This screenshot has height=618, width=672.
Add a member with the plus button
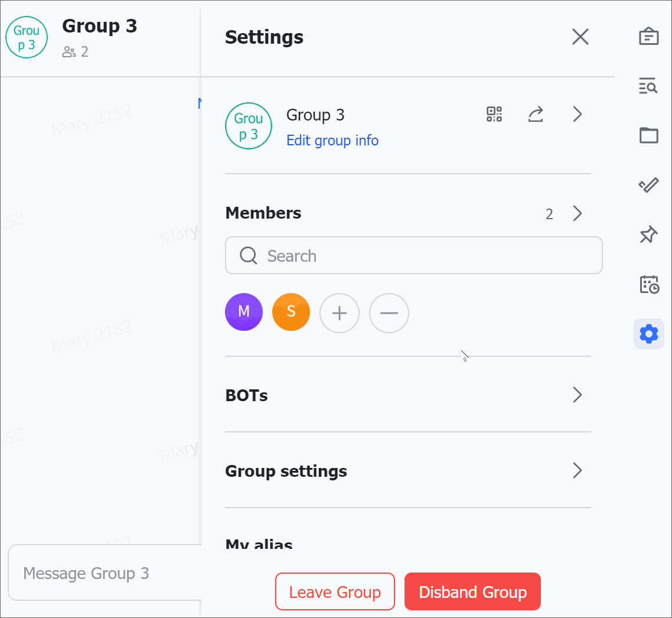pyautogui.click(x=340, y=313)
